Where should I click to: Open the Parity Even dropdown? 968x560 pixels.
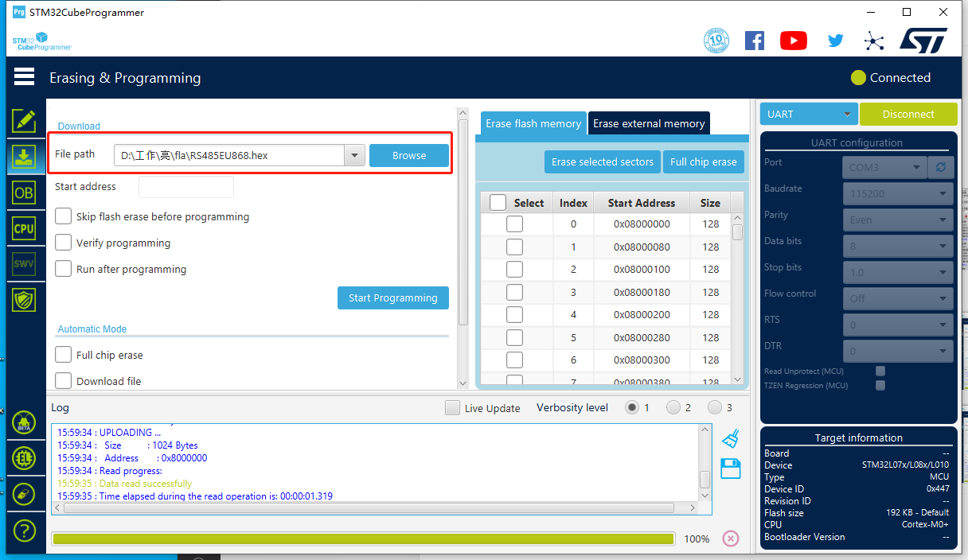898,220
